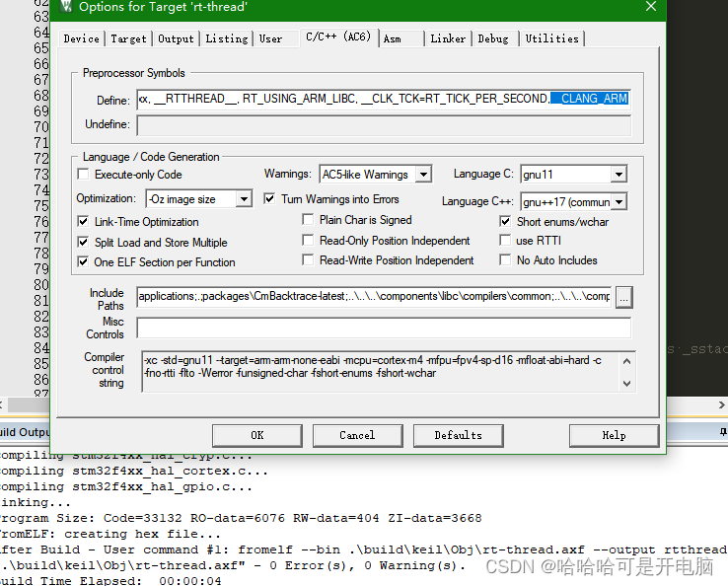Screen dimensions: 728x586
Task: Open the Output tab
Action: coord(176,38)
